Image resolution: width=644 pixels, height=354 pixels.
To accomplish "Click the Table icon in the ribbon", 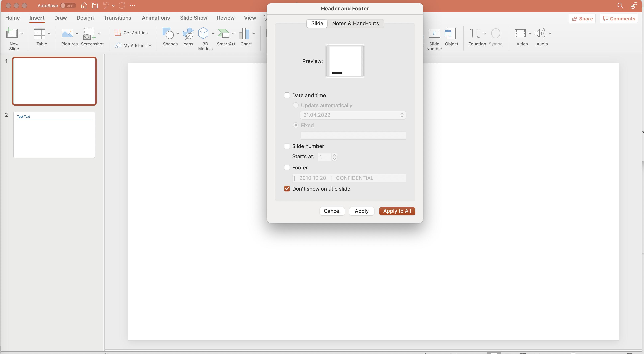I will coord(39,34).
